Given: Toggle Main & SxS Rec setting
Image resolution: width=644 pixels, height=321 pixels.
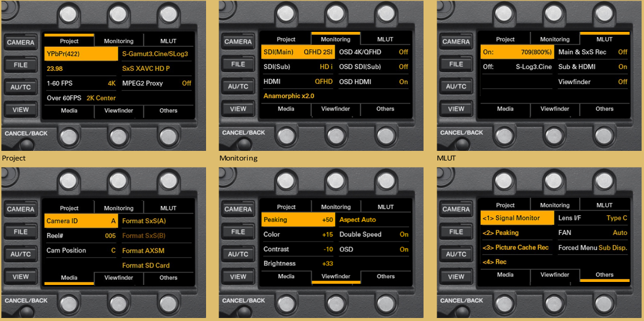Looking at the screenshot, I should (x=592, y=52).
